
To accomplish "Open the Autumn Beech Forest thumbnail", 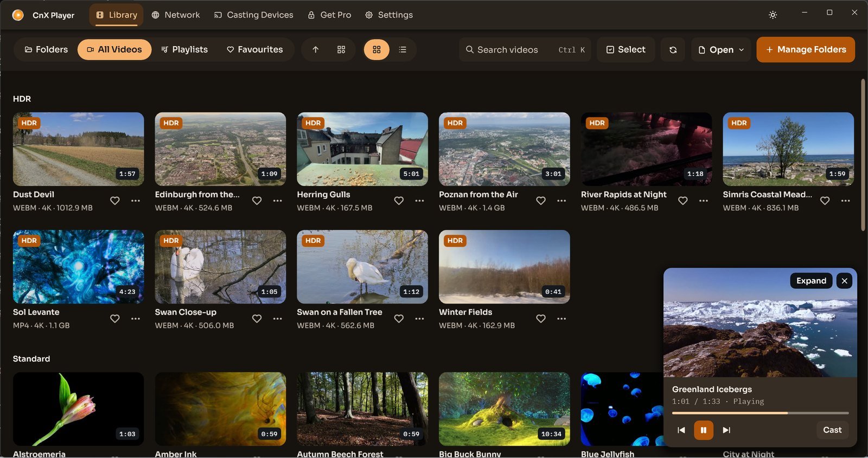I will point(362,409).
